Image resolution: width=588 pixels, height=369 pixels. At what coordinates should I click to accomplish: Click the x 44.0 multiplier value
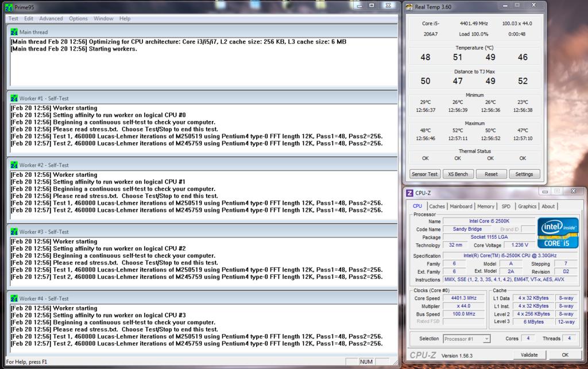464,306
